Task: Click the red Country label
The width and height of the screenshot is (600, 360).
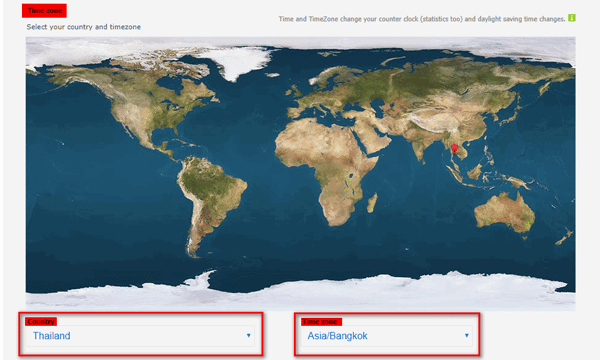Action: pos(41,321)
